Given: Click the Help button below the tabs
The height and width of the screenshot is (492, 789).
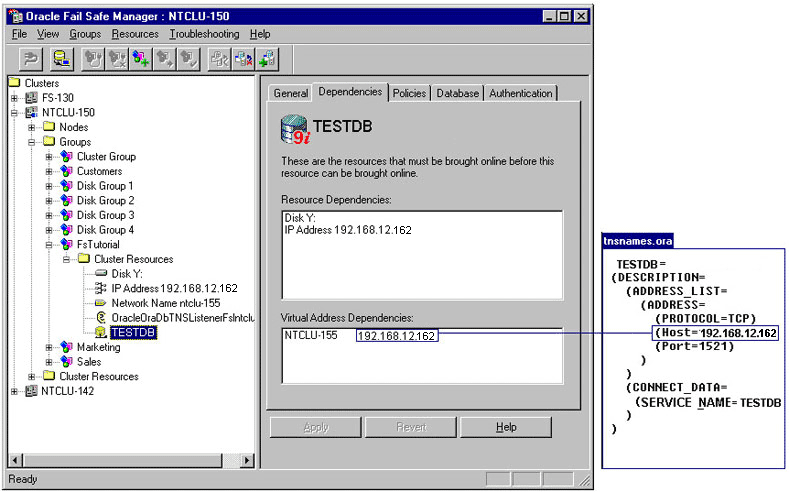Looking at the screenshot, I should point(506,427).
